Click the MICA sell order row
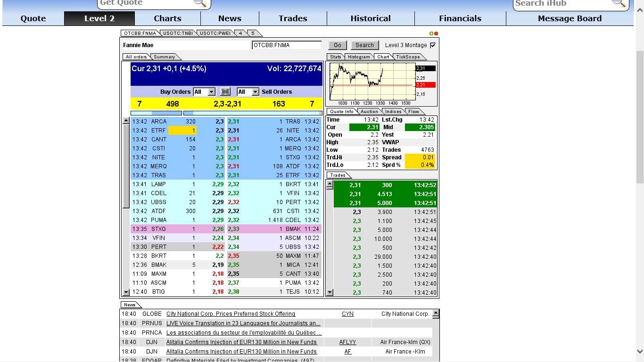Image resolution: width=644 pixels, height=362 pixels. click(274, 265)
